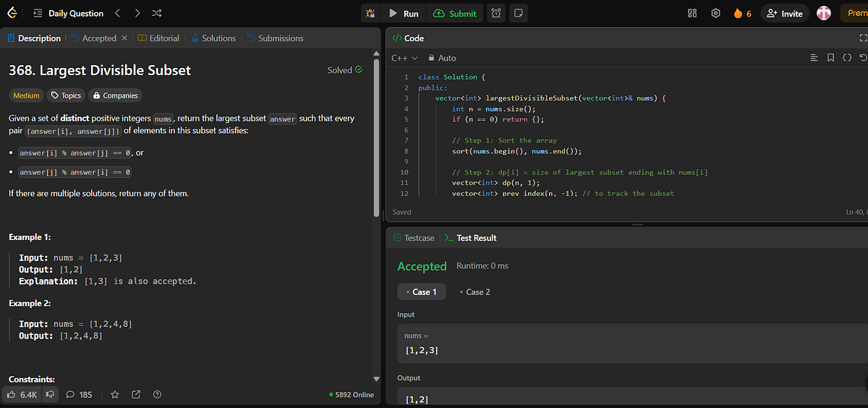Expand the Companies tag
Screen dimensions: 868x408
[x=115, y=95]
